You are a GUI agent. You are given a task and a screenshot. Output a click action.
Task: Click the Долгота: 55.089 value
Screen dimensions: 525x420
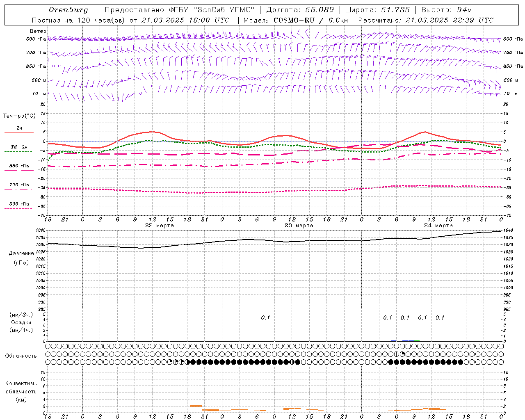click(300, 9)
